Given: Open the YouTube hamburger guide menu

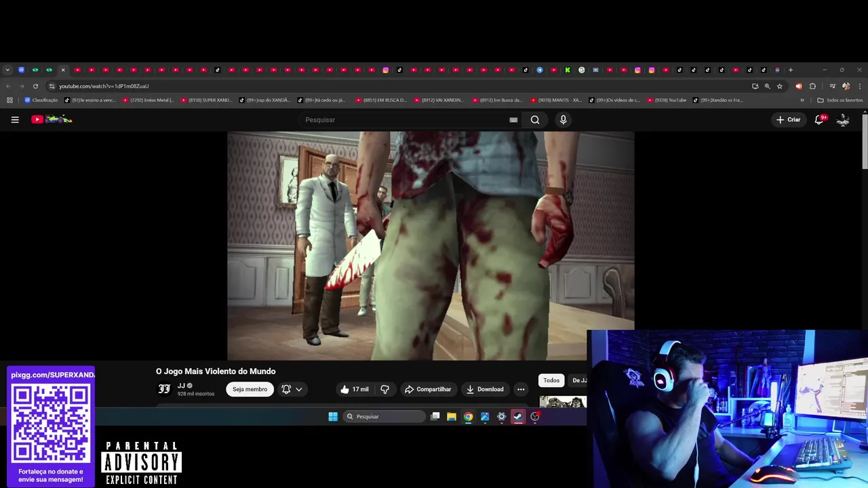Looking at the screenshot, I should pyautogui.click(x=15, y=120).
